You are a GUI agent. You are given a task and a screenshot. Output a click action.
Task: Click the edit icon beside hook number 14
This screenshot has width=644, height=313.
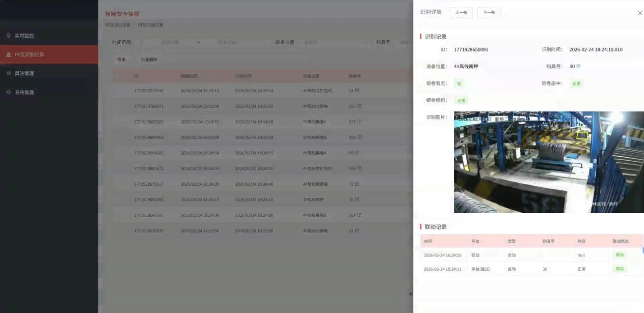coord(357,91)
